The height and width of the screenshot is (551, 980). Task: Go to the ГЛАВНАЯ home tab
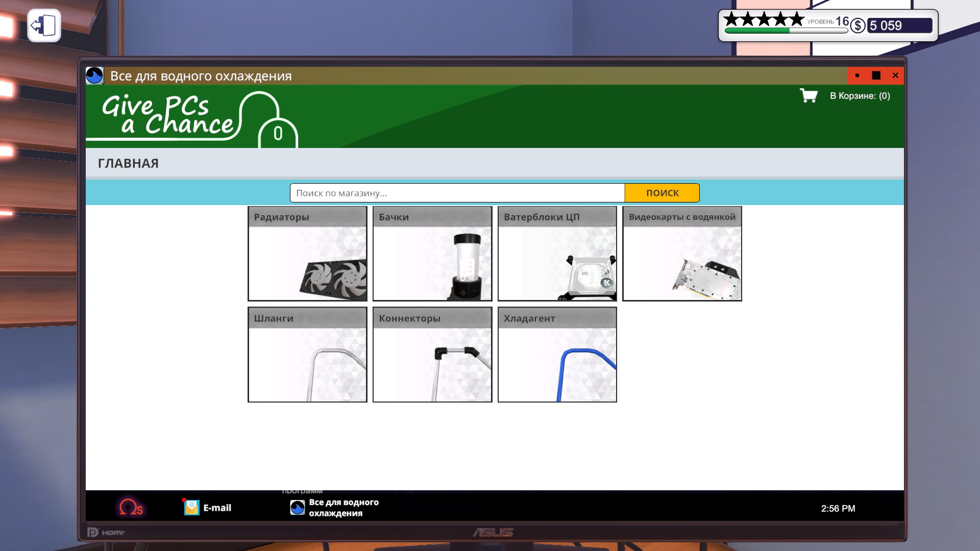pos(128,163)
